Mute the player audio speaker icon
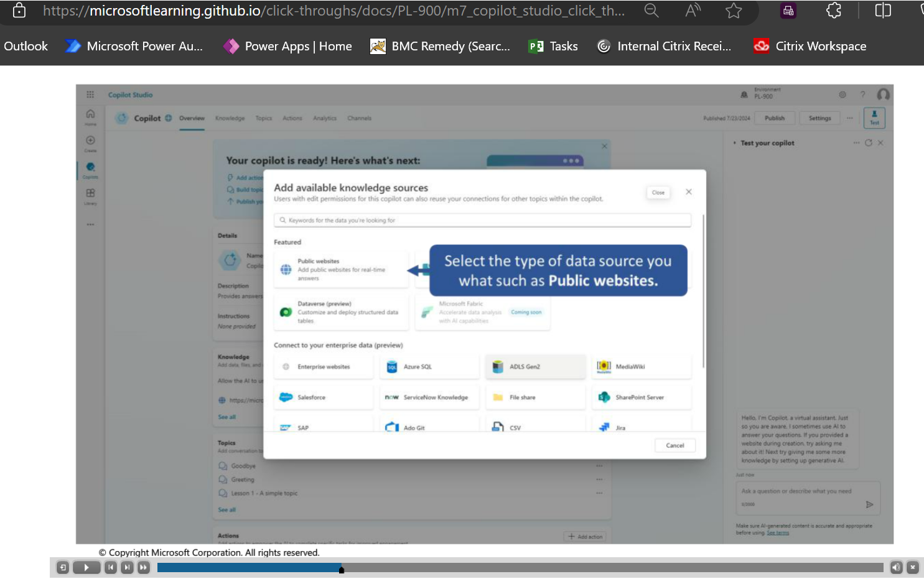924x579 pixels. point(896,567)
